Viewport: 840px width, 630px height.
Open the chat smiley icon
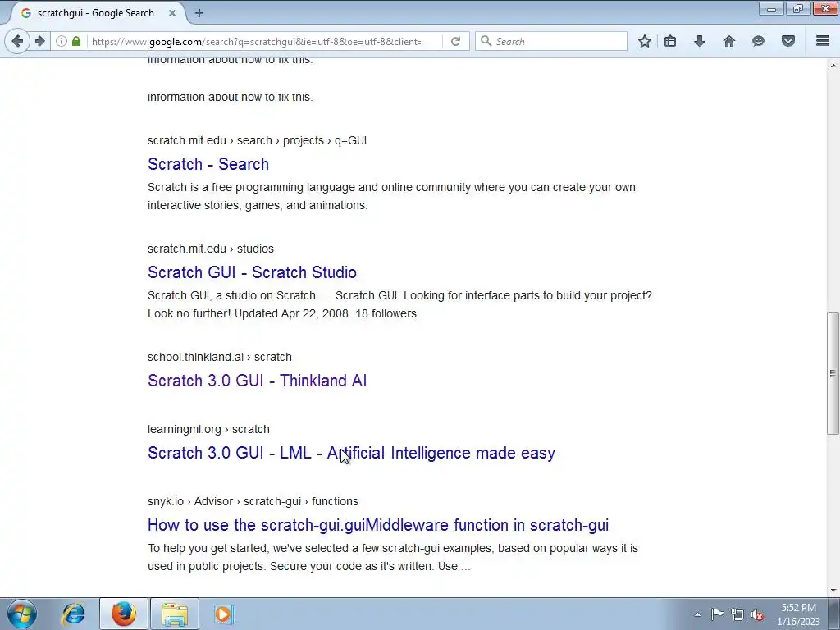758,41
